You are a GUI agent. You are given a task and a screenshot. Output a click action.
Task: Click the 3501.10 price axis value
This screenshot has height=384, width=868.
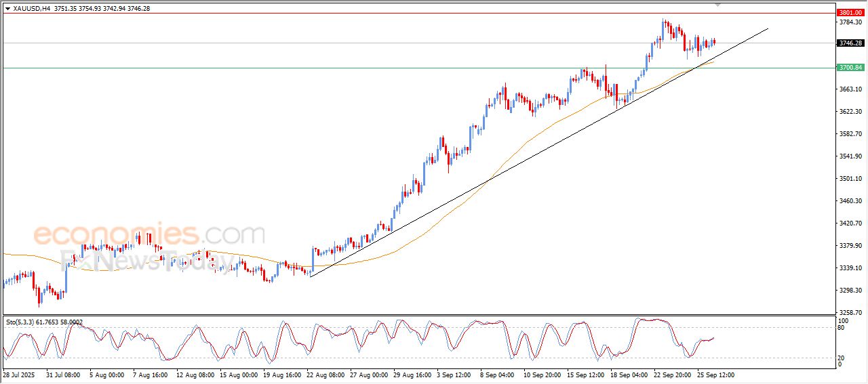pyautogui.click(x=850, y=179)
